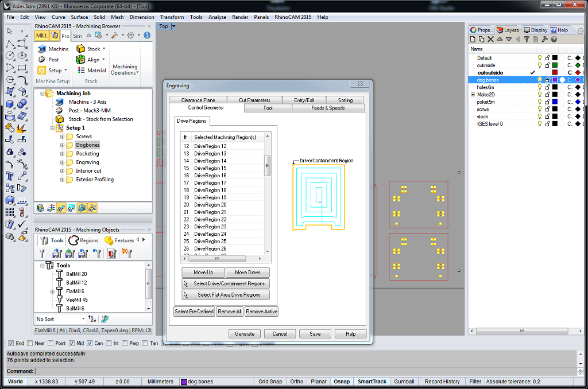Click Select Drive/Containment Regions button
This screenshot has height=389, width=588.
(x=225, y=283)
